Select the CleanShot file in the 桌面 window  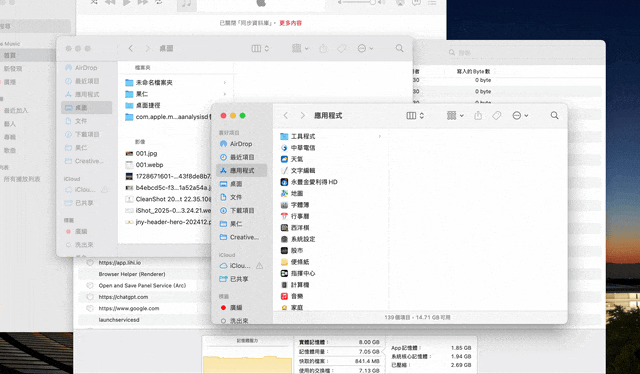[168, 199]
